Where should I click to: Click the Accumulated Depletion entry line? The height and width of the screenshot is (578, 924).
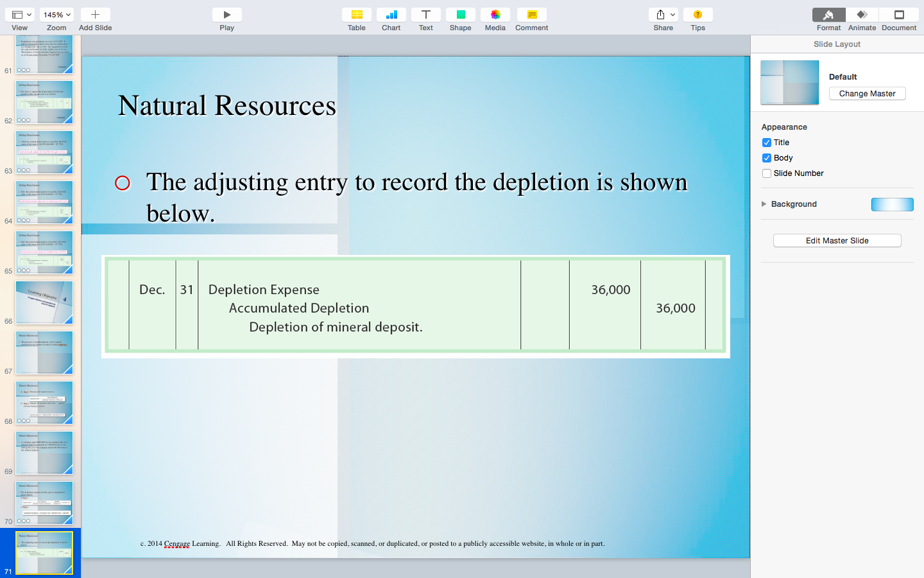[299, 308]
